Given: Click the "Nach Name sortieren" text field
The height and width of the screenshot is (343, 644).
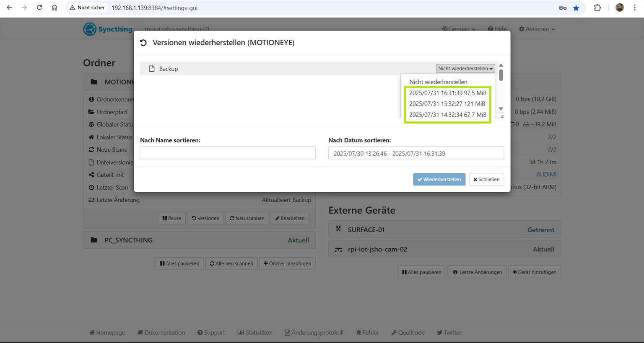Looking at the screenshot, I should (228, 153).
